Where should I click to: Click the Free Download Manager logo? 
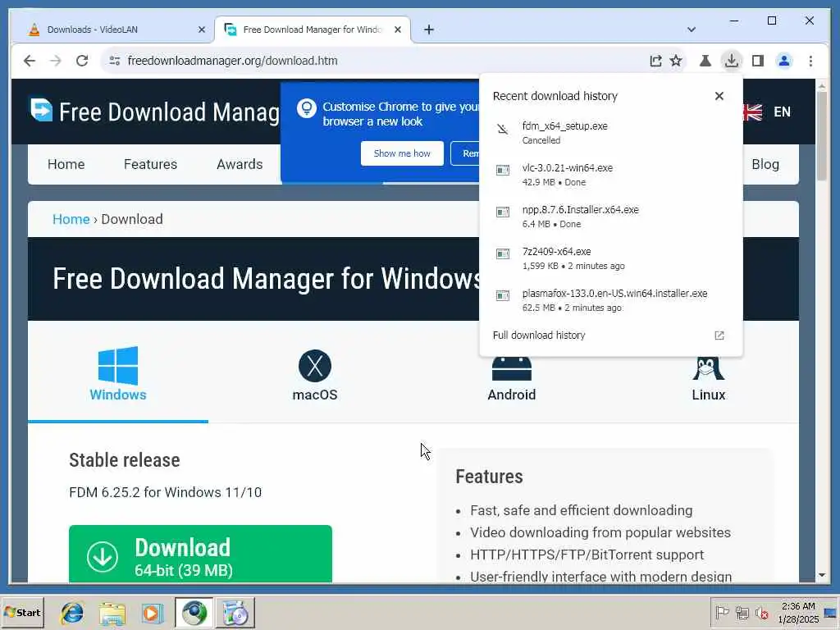[154, 112]
